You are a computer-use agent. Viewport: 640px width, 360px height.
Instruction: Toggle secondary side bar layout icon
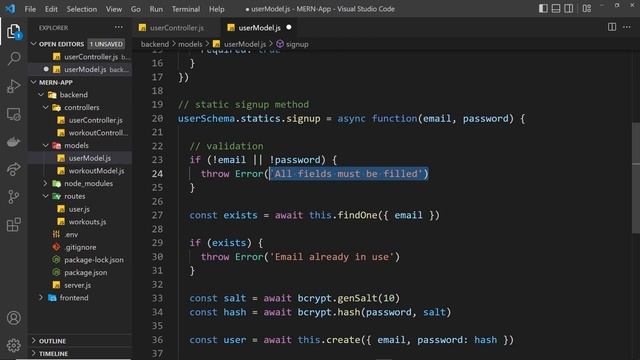pyautogui.click(x=568, y=9)
